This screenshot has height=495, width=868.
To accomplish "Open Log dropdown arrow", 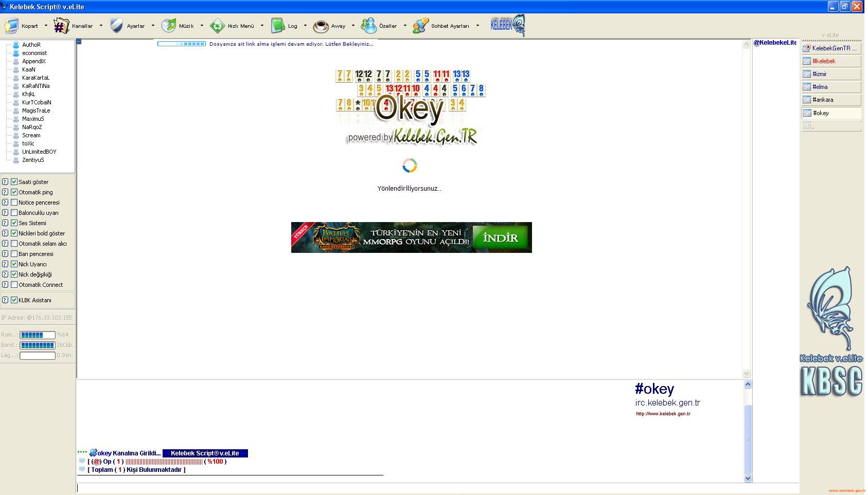I will point(305,26).
